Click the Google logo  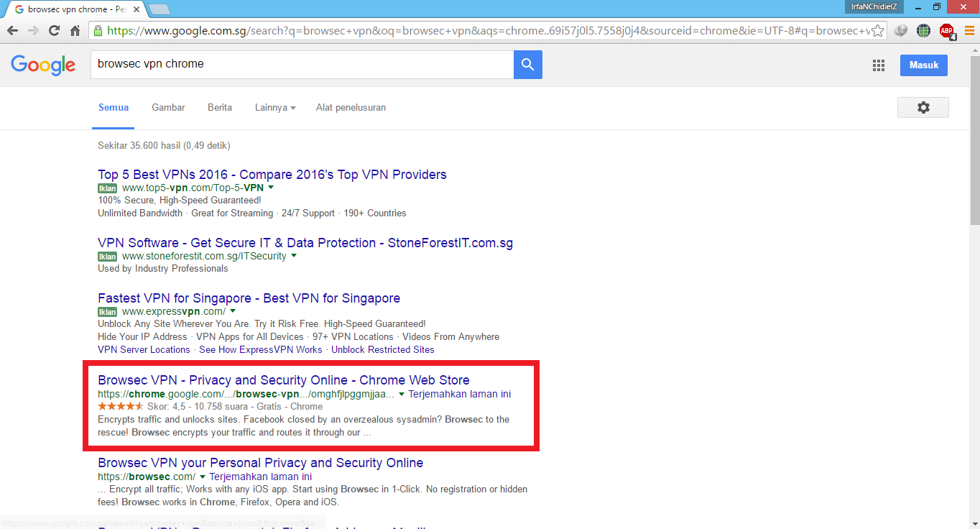click(x=43, y=65)
